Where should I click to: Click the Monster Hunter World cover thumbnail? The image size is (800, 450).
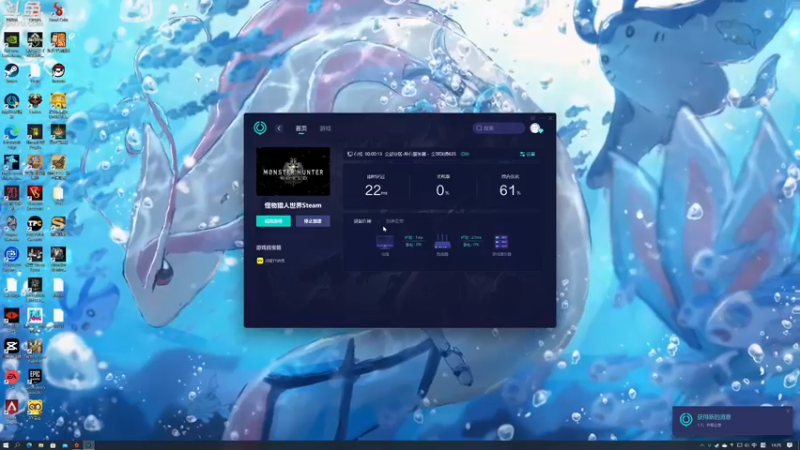coord(293,171)
